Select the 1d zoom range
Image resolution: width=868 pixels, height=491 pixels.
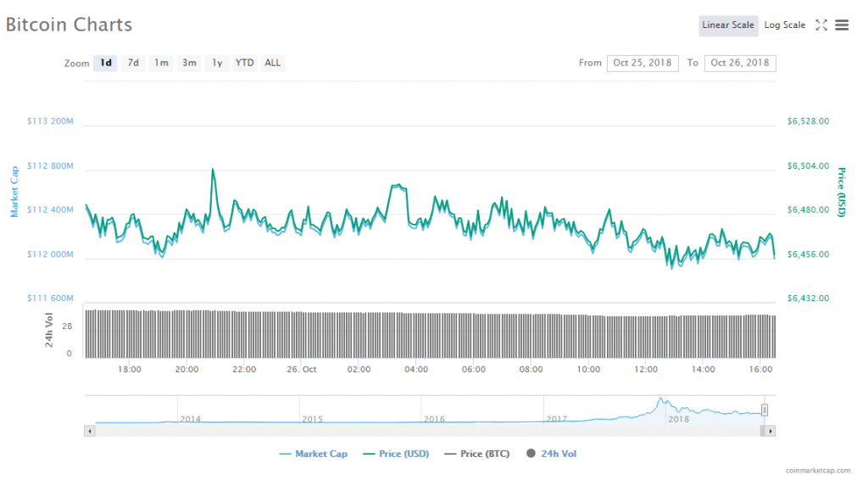(105, 63)
